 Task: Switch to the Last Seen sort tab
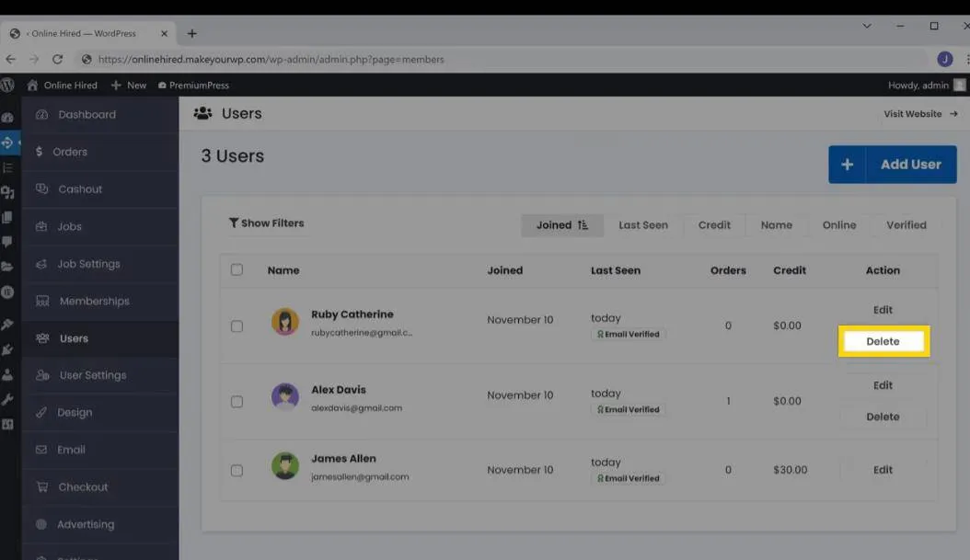(642, 225)
